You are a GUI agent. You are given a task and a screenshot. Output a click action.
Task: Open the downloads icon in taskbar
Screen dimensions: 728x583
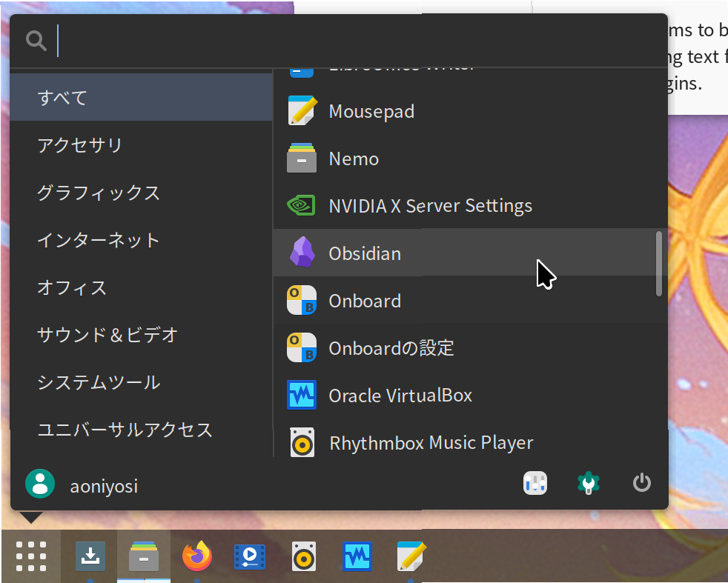click(x=90, y=556)
